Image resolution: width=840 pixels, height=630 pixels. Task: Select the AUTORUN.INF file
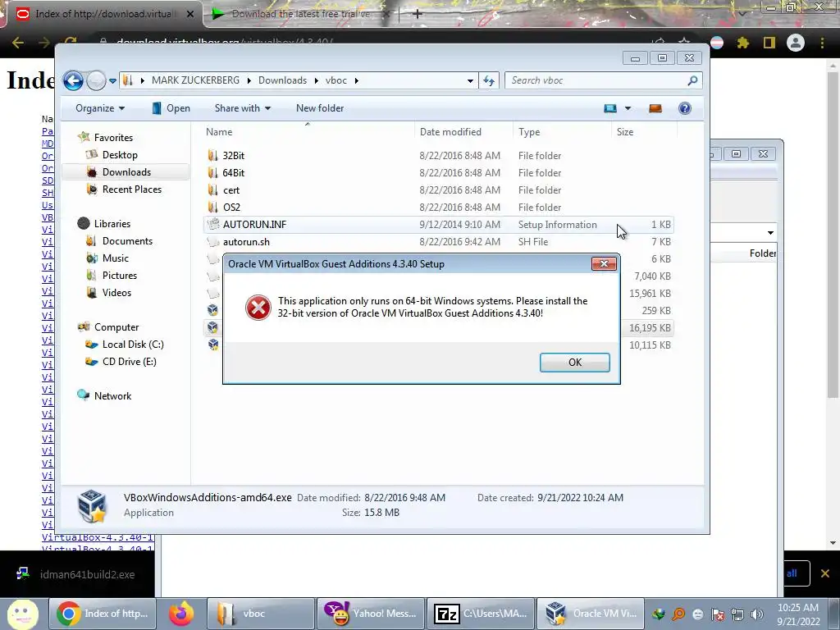pos(254,225)
